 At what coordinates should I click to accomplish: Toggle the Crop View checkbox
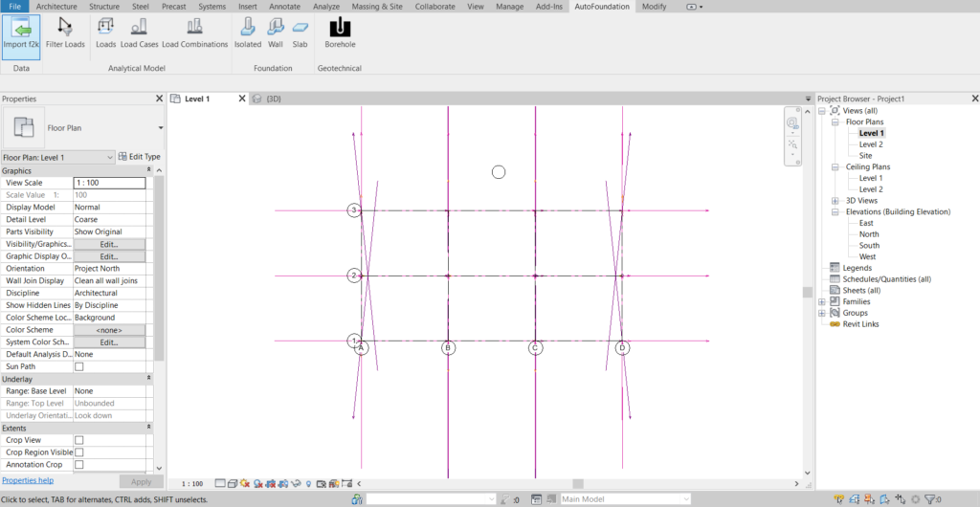click(x=79, y=440)
